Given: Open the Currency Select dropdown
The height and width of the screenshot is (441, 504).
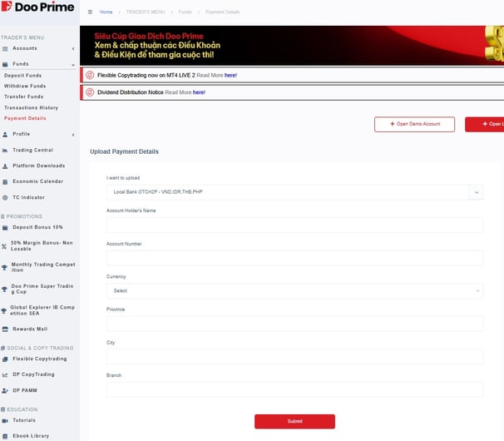Looking at the screenshot, I should tap(294, 290).
